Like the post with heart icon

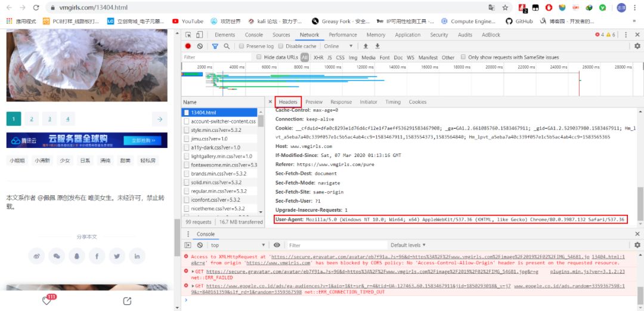point(47,301)
